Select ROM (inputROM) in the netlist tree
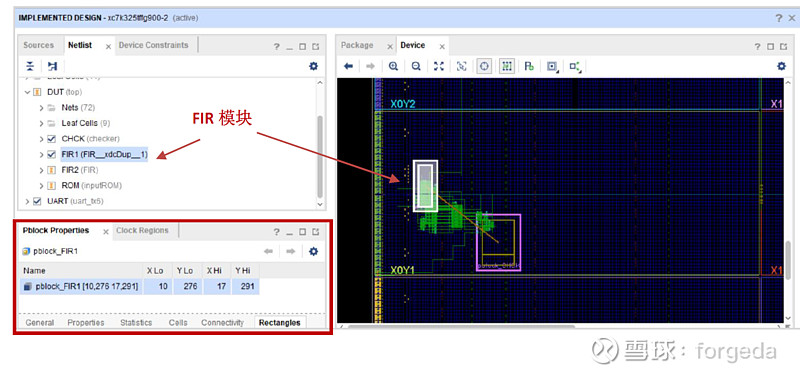 pos(92,186)
